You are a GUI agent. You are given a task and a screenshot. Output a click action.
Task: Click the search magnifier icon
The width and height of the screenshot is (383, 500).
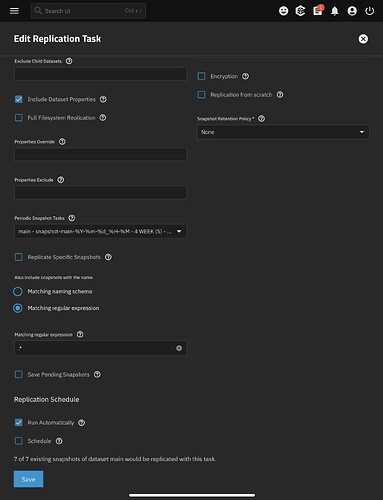coord(38,11)
